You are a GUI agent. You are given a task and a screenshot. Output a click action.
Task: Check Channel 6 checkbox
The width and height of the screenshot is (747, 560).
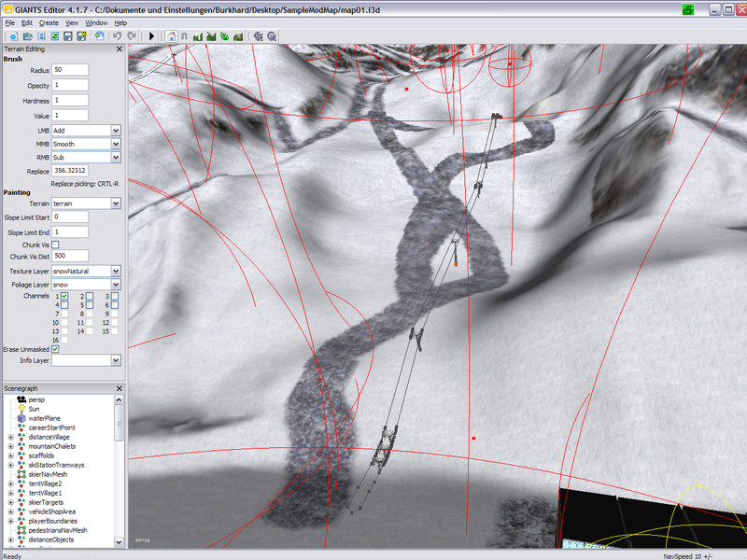114,305
